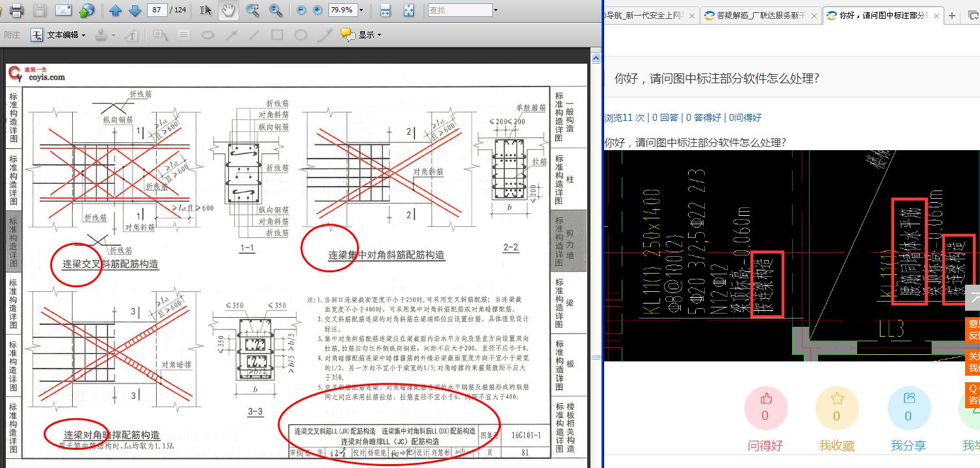This screenshot has width=980, height=468.
Task: Click the question's CAD drawing image
Action: 791,255
